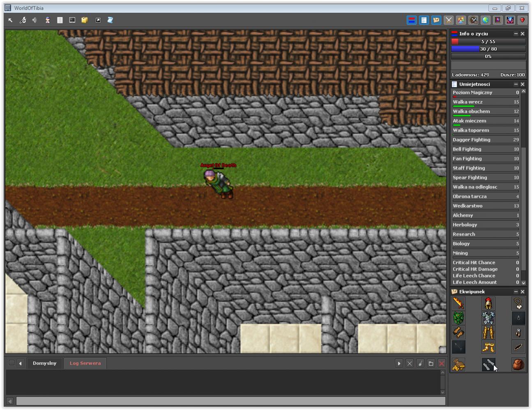Collapse the Ekwipunek panel
The height and width of the screenshot is (410, 532).
tap(516, 292)
